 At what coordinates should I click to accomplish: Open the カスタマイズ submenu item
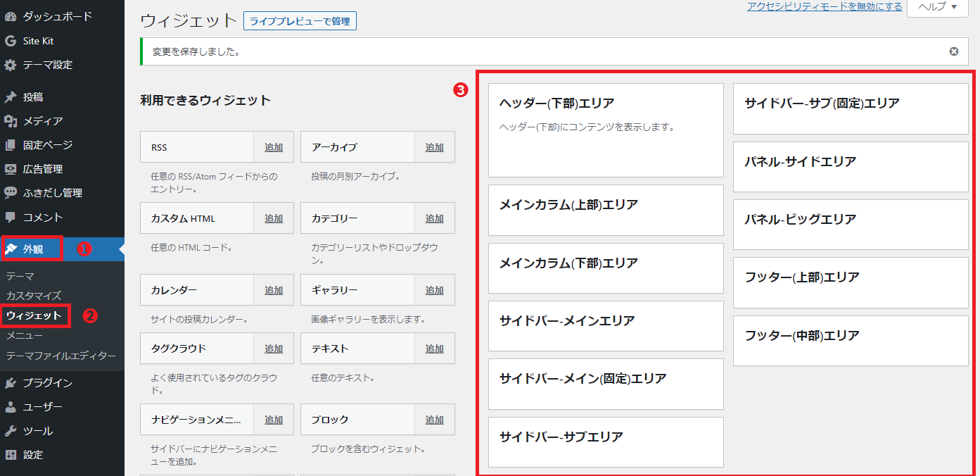tap(34, 296)
